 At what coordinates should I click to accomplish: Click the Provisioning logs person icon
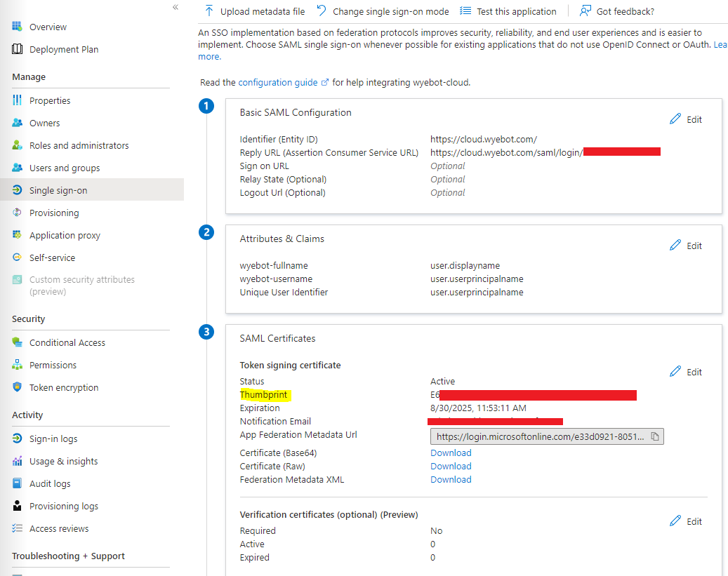pos(17,505)
